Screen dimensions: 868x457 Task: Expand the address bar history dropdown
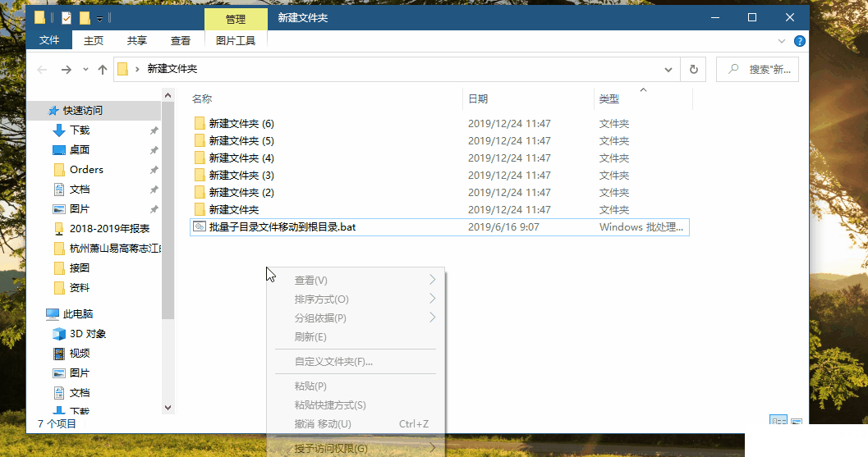[x=668, y=69]
